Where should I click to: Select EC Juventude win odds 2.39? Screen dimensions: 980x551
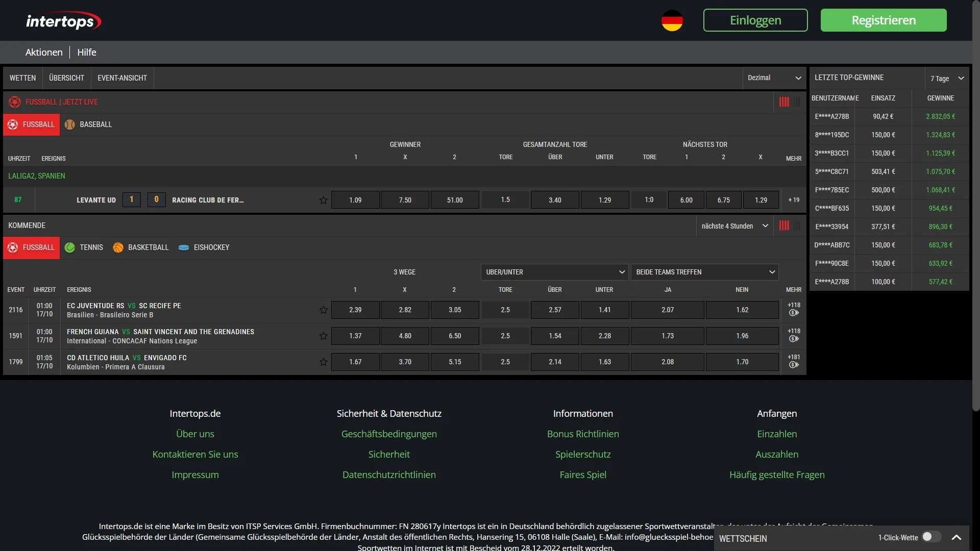[355, 310]
